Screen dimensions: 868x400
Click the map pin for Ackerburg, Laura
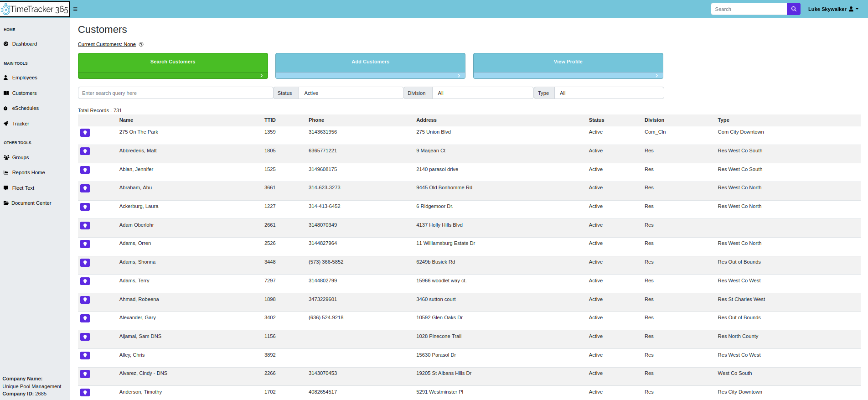point(85,207)
